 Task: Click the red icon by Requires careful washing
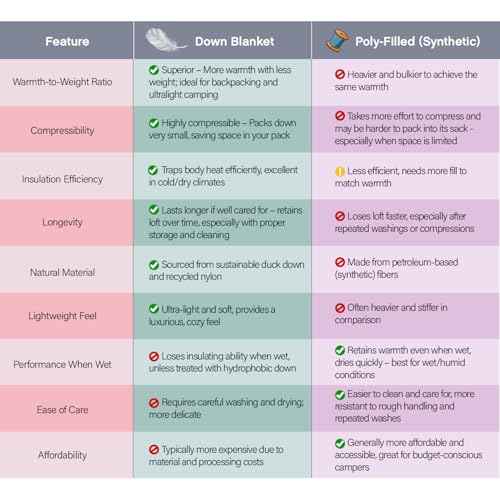pos(154,403)
